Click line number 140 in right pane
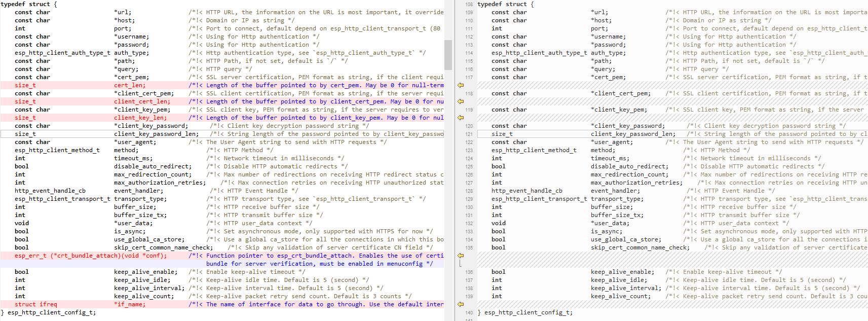The height and width of the screenshot is (321, 868). click(x=469, y=313)
